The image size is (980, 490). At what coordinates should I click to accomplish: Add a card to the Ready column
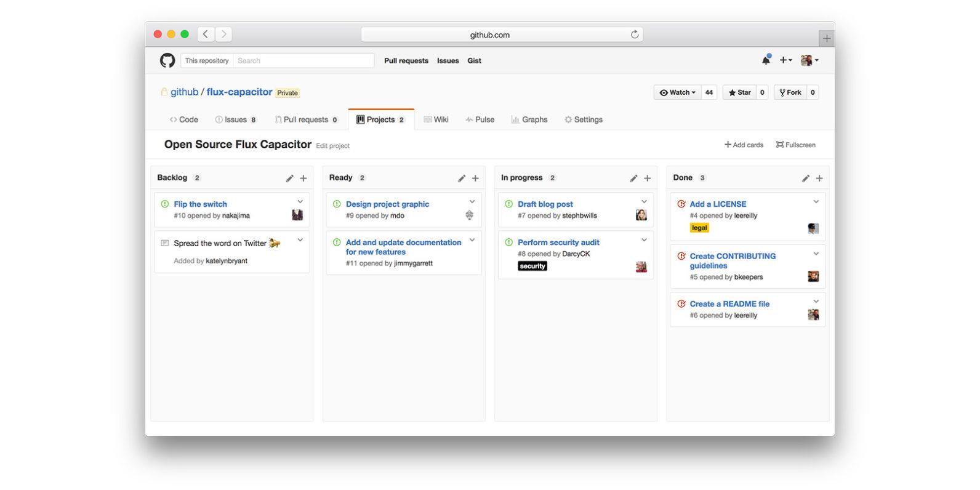coord(475,179)
